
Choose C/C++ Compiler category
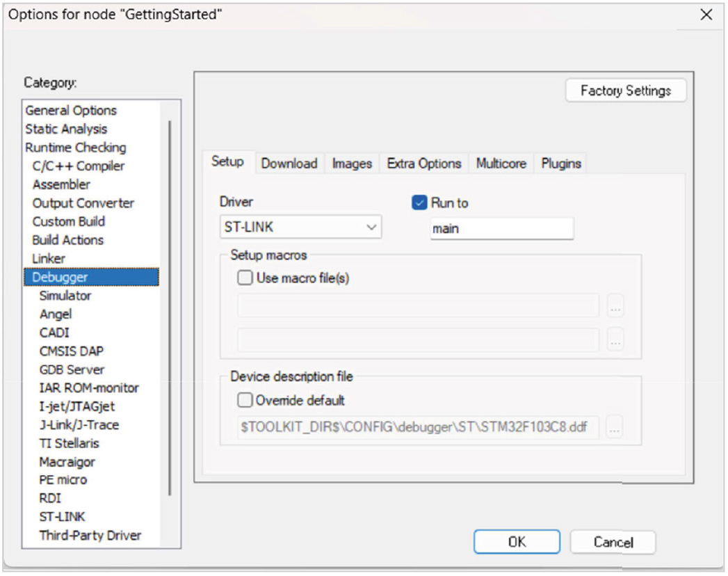(x=79, y=166)
